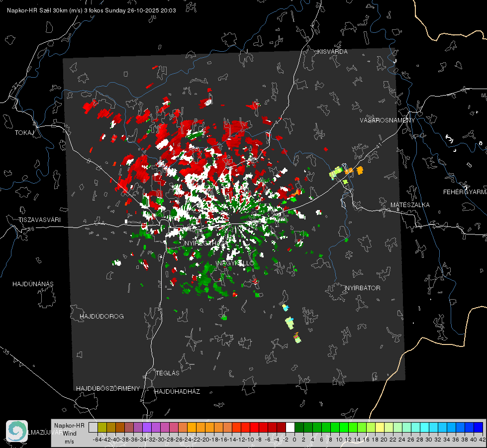Select the cyan swatch between 28 and 30
The image size is (487, 448).
(425, 427)
